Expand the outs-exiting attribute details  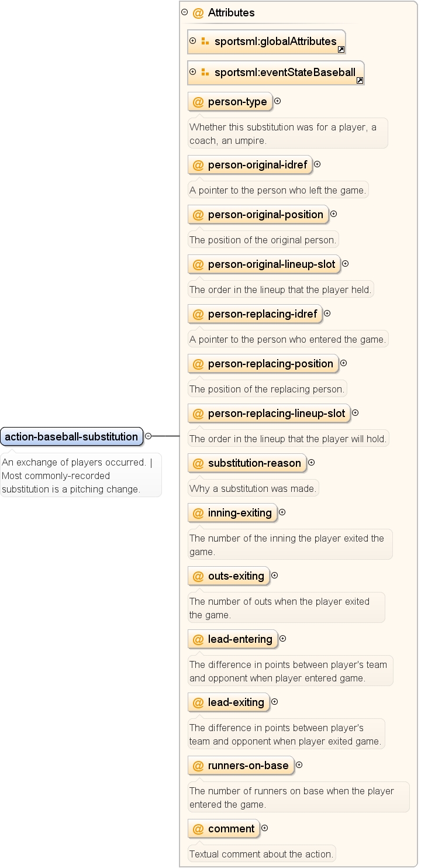tap(275, 576)
